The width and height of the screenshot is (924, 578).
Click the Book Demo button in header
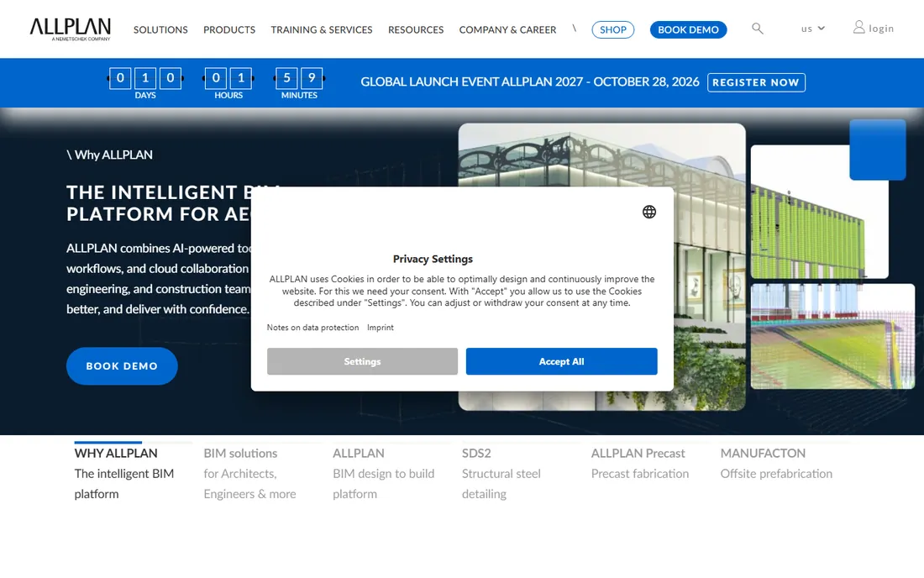tap(688, 29)
